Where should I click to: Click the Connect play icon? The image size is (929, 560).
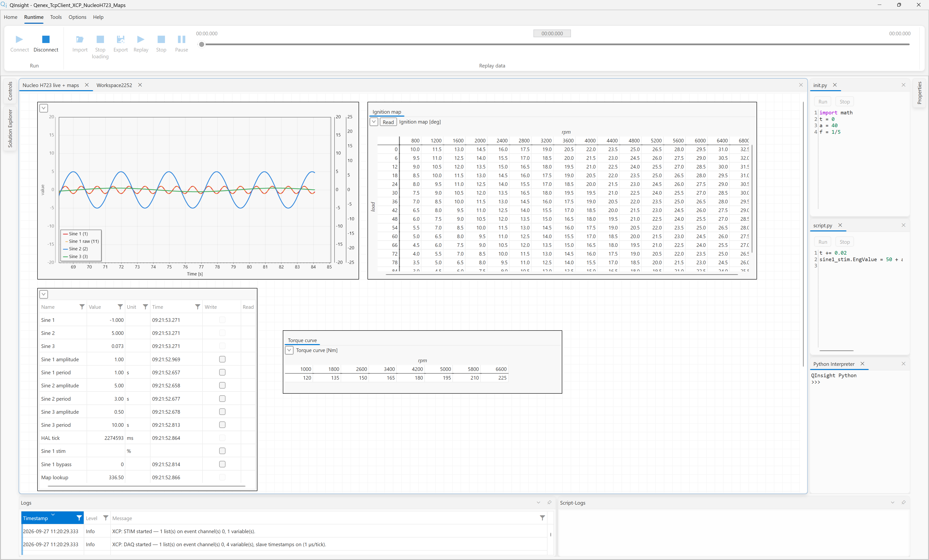click(x=19, y=39)
